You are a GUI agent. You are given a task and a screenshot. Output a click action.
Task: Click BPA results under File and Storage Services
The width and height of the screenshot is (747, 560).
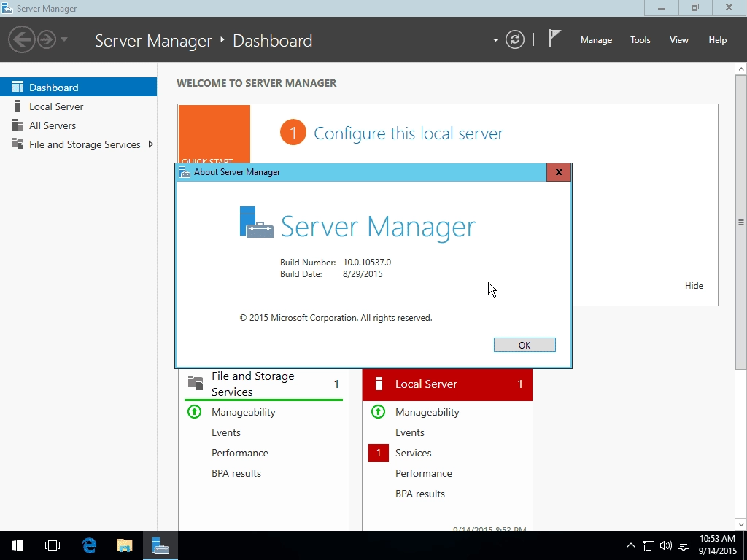click(x=236, y=473)
